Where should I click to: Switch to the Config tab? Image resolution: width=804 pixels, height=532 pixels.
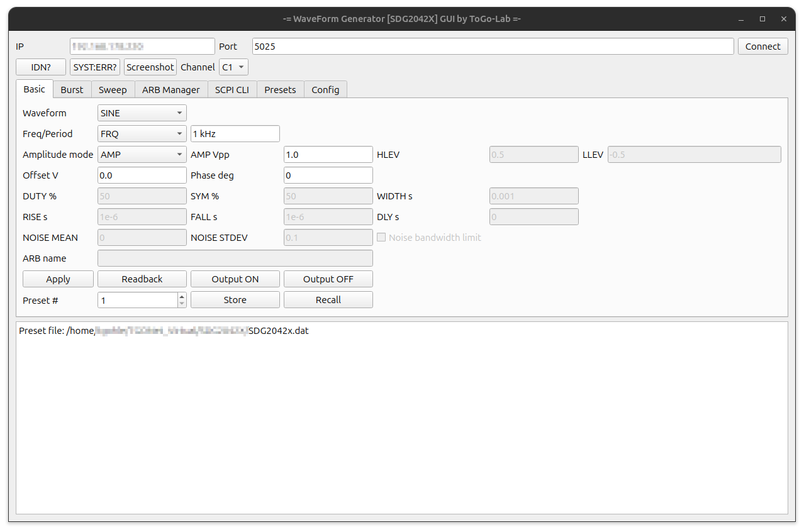[325, 90]
